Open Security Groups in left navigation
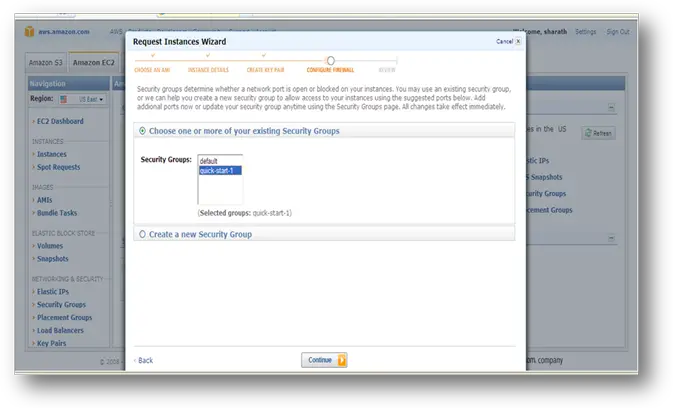 [x=61, y=305]
